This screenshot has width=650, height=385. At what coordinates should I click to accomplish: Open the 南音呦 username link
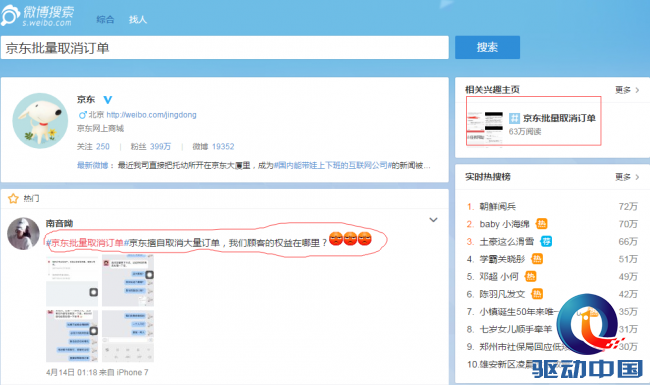59,223
